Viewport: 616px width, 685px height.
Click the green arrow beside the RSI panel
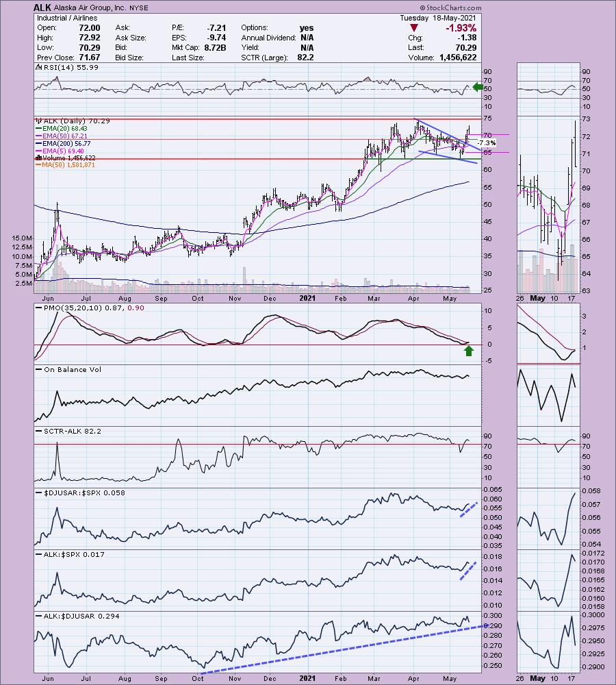478,87
